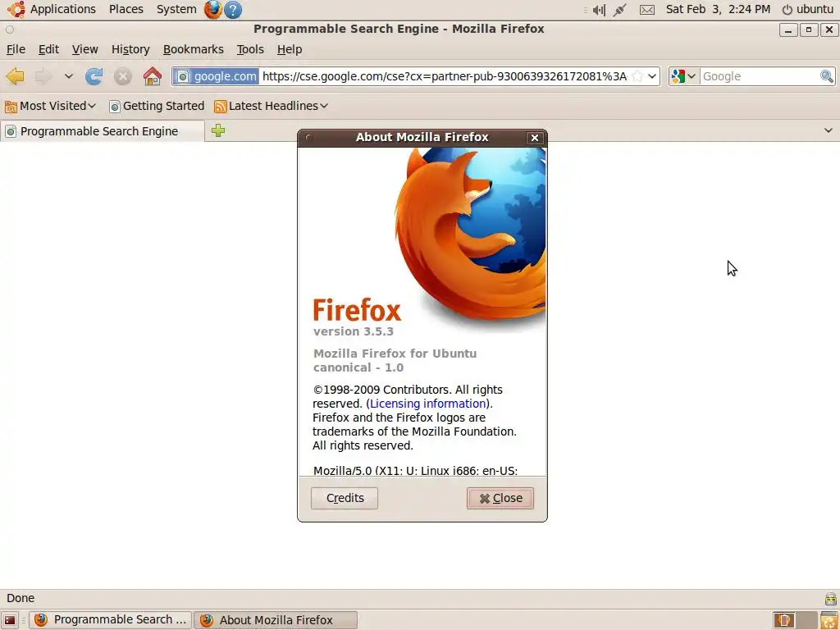This screenshot has width=840, height=630.
Task: Click the volume speaker icon
Action: click(x=599, y=10)
